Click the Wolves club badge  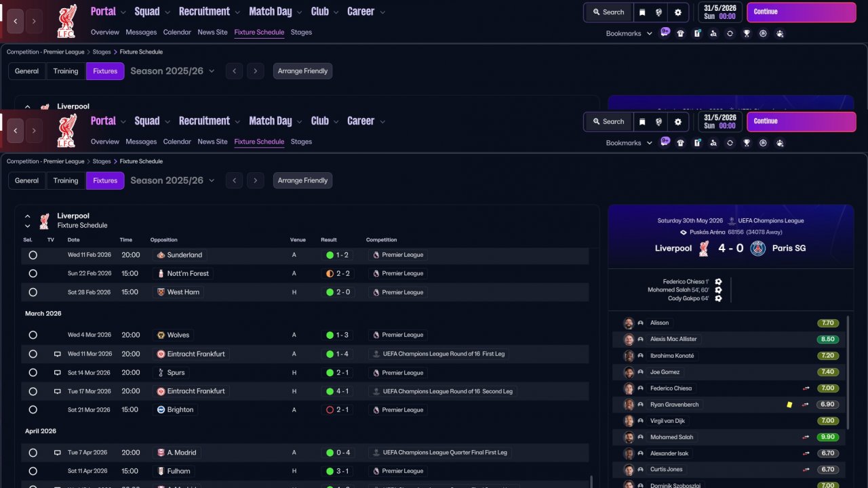click(161, 335)
